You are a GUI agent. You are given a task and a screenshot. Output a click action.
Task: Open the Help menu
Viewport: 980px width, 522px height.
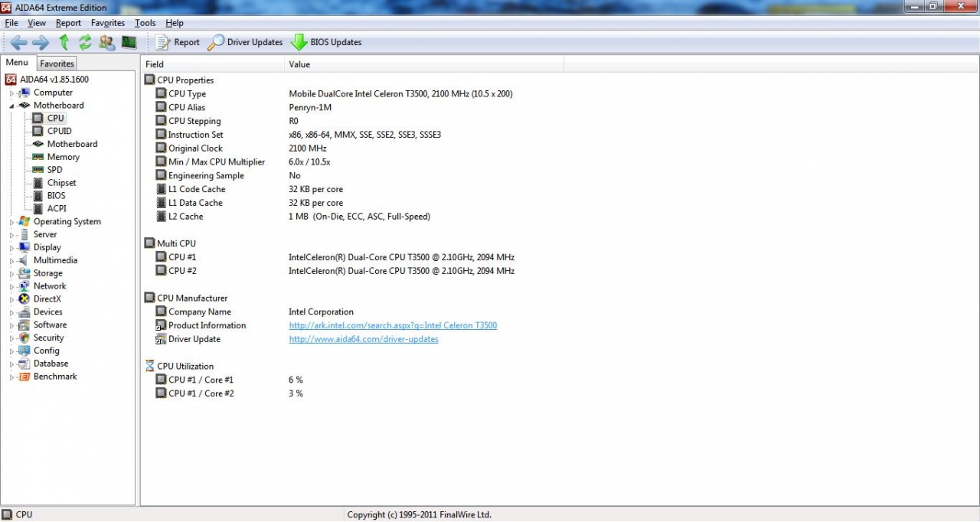coord(175,23)
